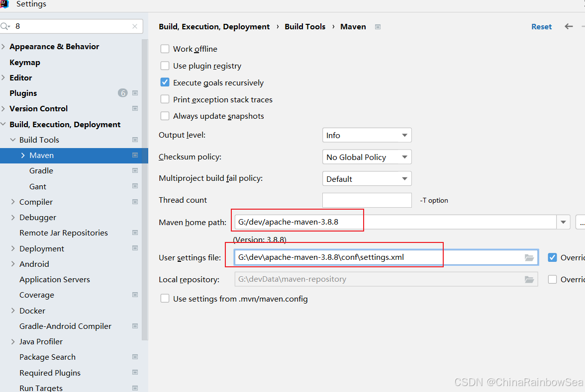Screen dimensions: 585x392
Task: Click the Plugins update count badge
Action: [123, 93]
